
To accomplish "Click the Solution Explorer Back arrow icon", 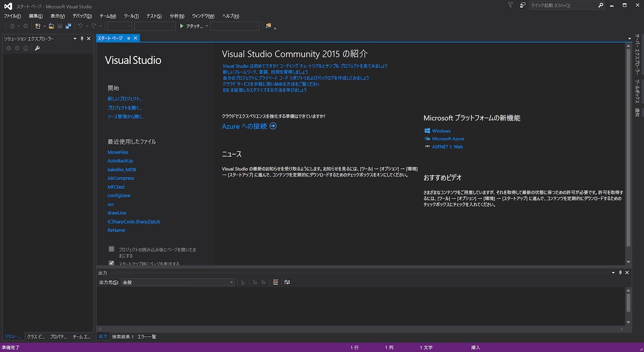I will (8, 48).
